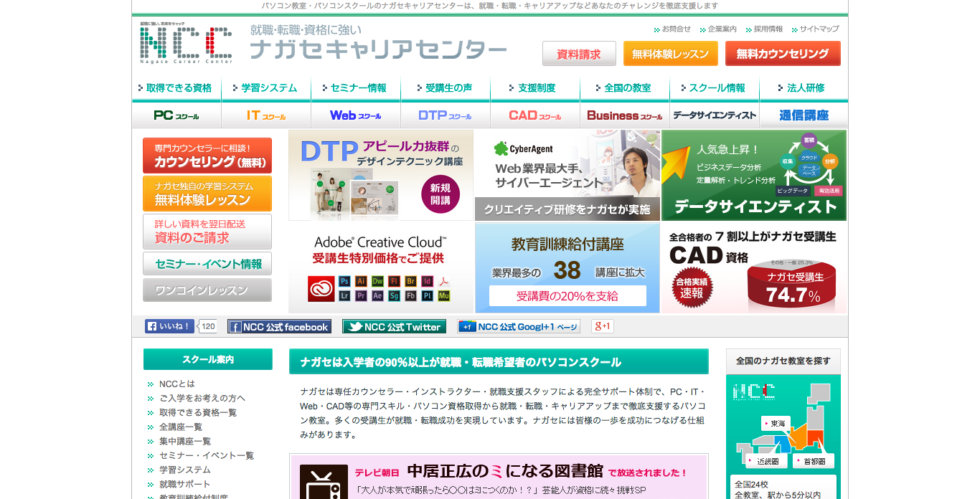This screenshot has width=980, height=499.
Task: Open the サイトマップ link
Action: click(819, 29)
